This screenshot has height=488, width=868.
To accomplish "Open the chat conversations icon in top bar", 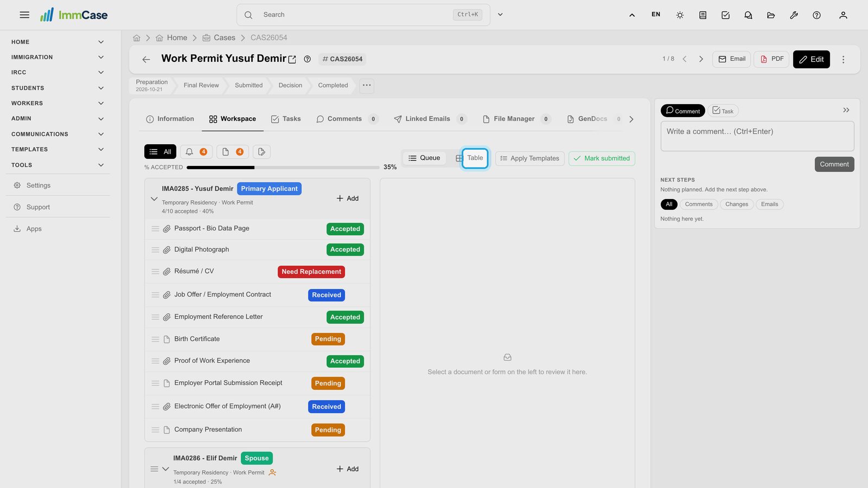I will [748, 15].
